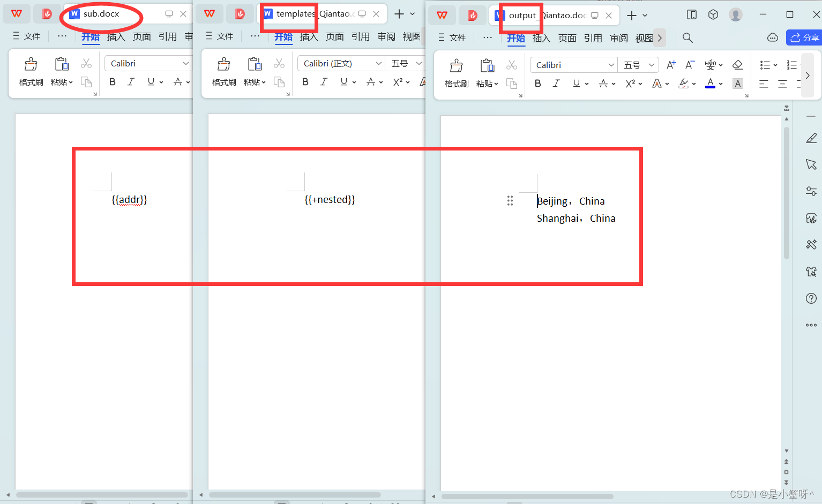Open the 五号 font size dropdown

click(x=638, y=64)
